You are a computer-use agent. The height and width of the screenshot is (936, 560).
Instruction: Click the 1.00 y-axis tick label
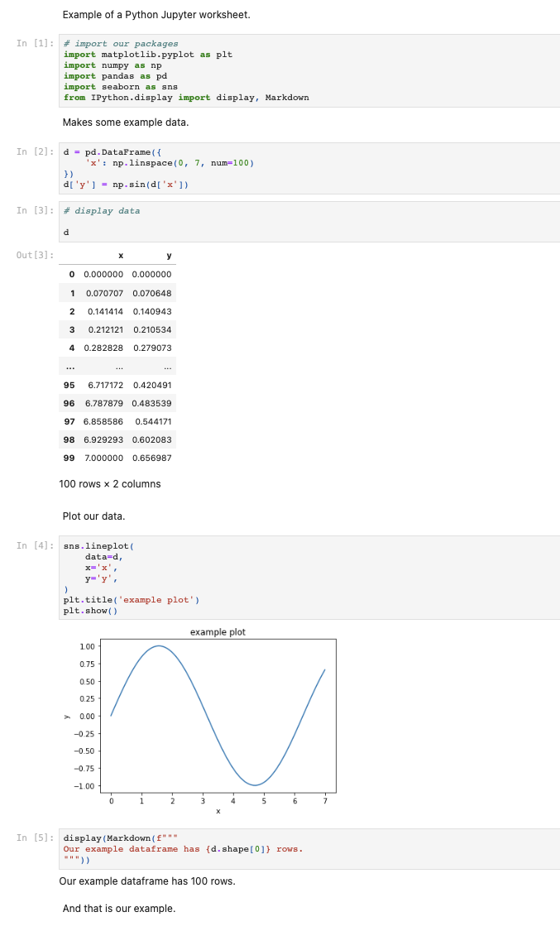coord(87,646)
